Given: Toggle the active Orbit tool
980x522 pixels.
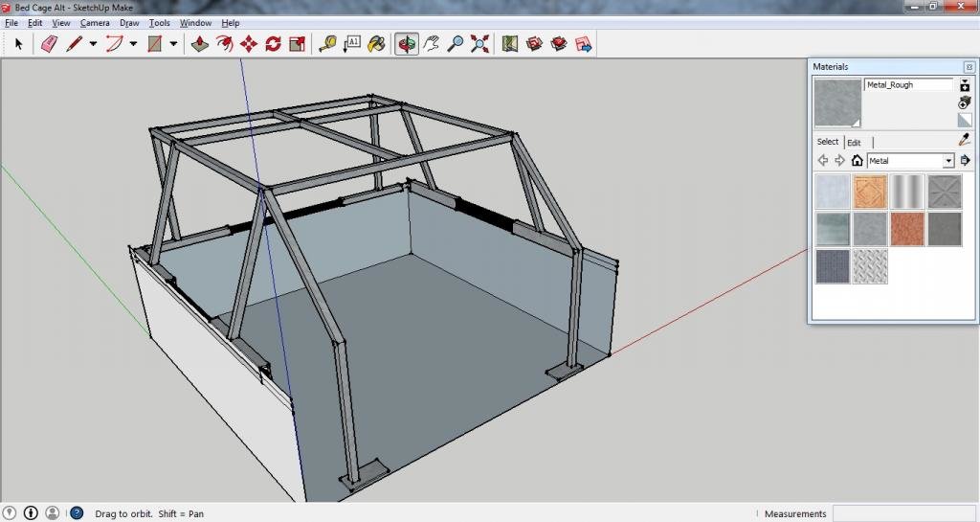Looking at the screenshot, I should pos(406,44).
